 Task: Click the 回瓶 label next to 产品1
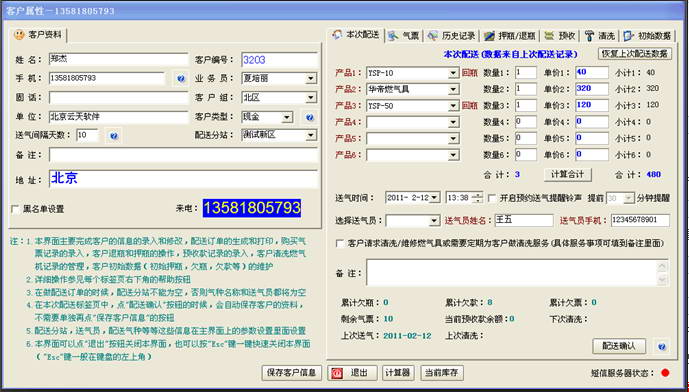pyautogui.click(x=470, y=73)
